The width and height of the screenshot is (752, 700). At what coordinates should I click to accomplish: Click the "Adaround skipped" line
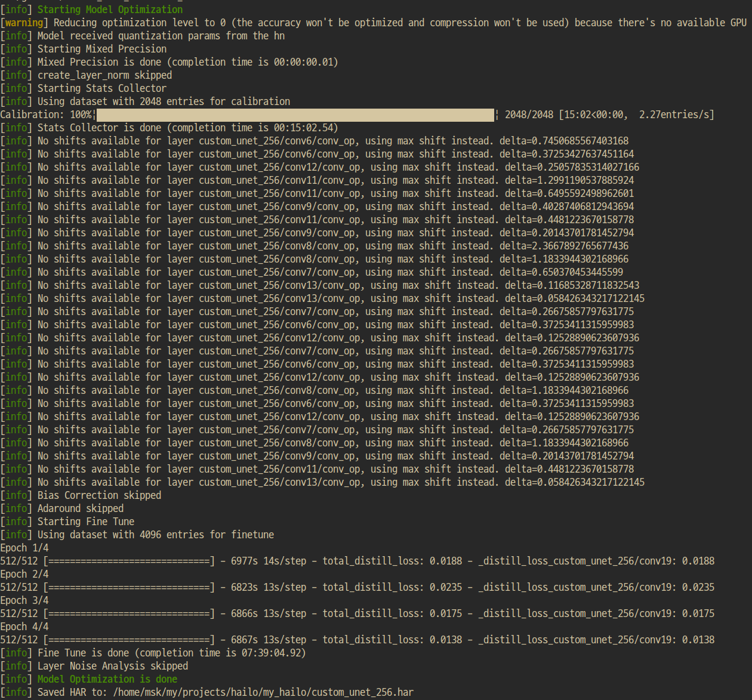pyautogui.click(x=81, y=508)
